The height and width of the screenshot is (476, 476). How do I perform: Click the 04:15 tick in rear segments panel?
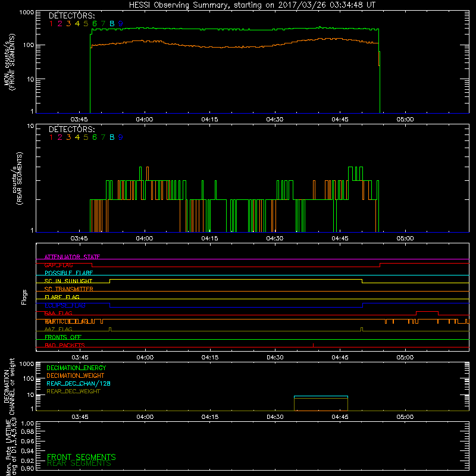tap(209, 239)
